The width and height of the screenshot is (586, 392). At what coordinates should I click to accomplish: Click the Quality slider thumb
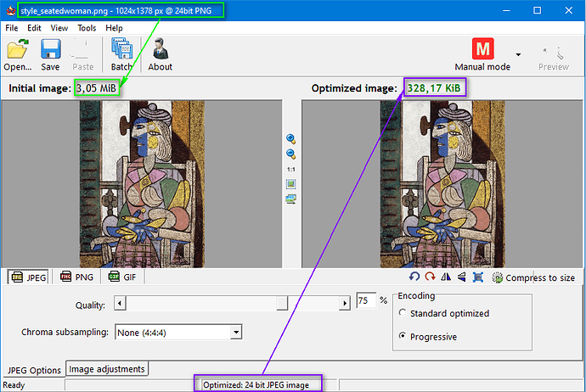282,303
